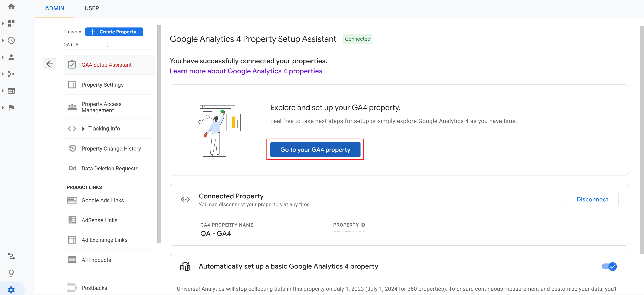Expand the Tracking Info section
644x295 pixels.
(x=83, y=128)
